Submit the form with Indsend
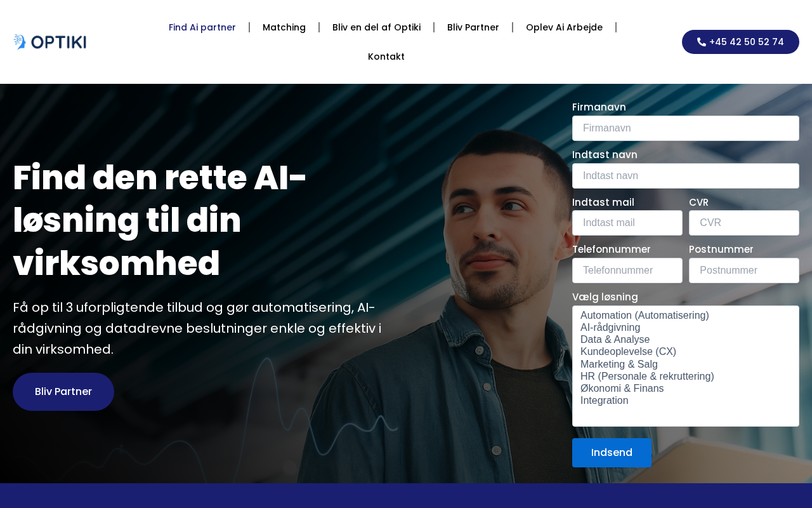 (612, 453)
